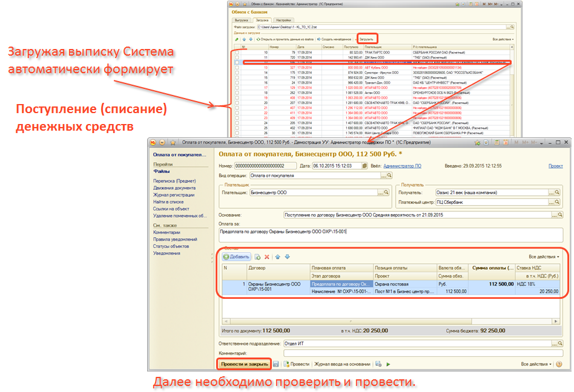Move payment row up with blue arrow
This screenshot has width=574, height=392.
coord(277,256)
